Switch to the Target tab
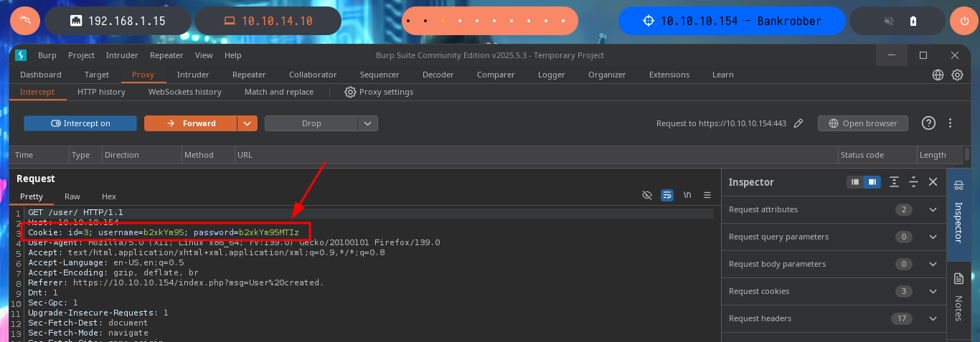 [97, 75]
